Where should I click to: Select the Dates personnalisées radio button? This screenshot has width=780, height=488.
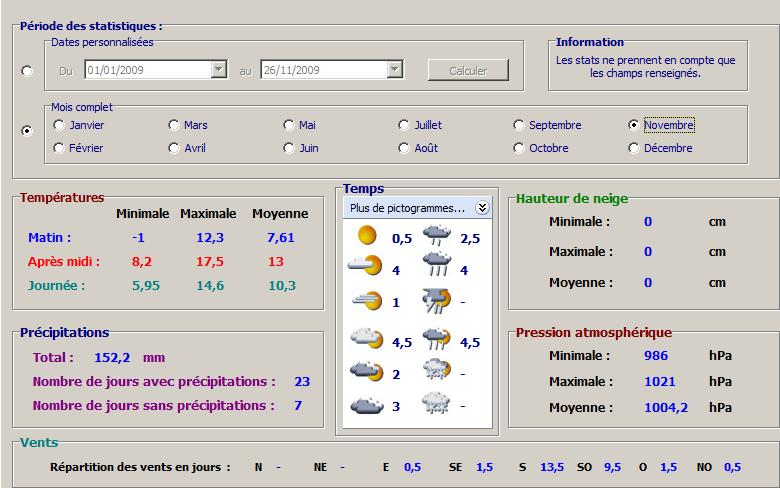(27, 71)
